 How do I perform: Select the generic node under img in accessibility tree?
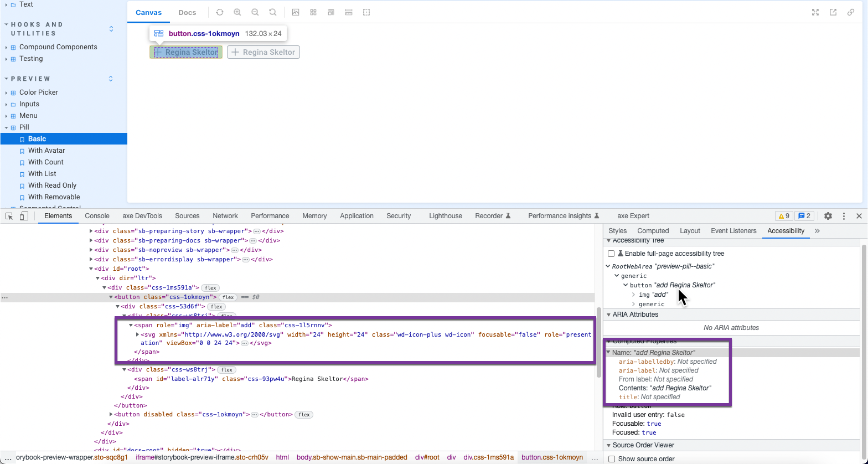(652, 304)
